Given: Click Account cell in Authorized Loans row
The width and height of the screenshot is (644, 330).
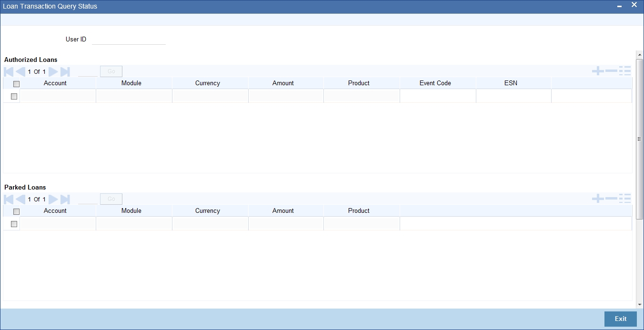Looking at the screenshot, I should click(58, 96).
